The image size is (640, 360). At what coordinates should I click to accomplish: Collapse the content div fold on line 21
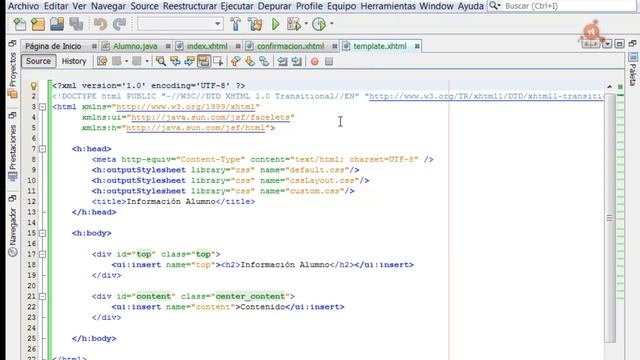[x=42, y=296]
